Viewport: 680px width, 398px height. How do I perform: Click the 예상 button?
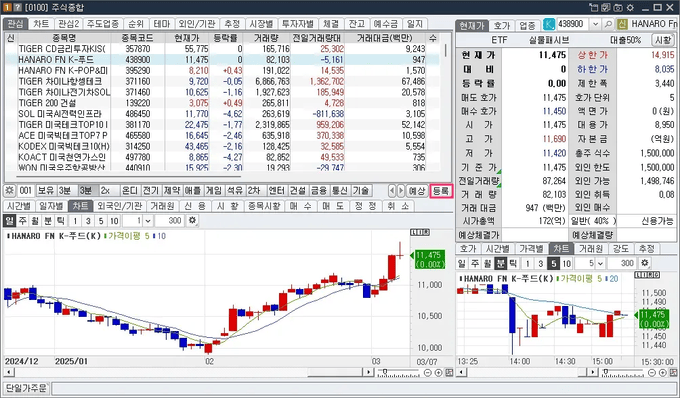417,191
